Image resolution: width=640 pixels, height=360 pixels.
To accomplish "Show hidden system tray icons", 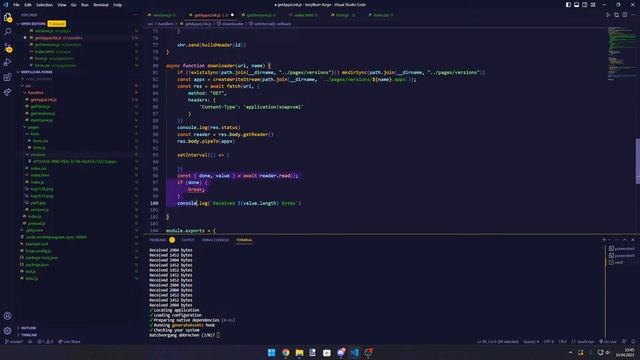I will (x=570, y=353).
